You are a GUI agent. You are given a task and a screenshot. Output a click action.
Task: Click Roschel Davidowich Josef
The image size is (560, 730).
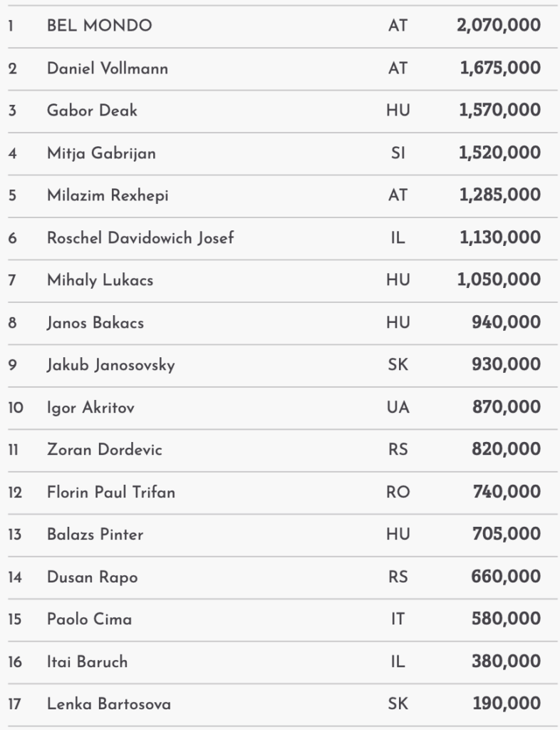(x=140, y=238)
